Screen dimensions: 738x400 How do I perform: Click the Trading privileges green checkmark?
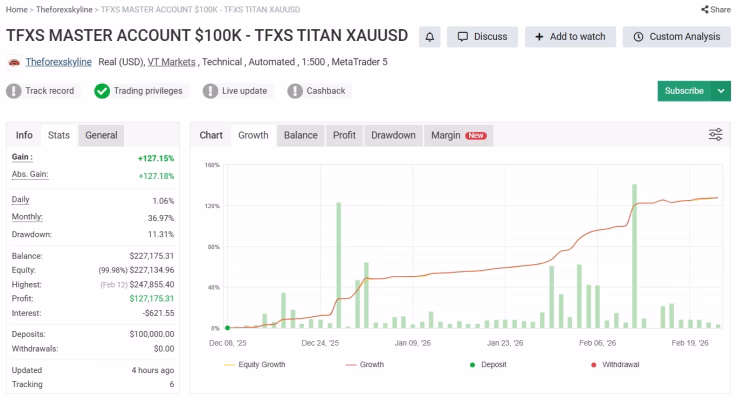coord(102,91)
